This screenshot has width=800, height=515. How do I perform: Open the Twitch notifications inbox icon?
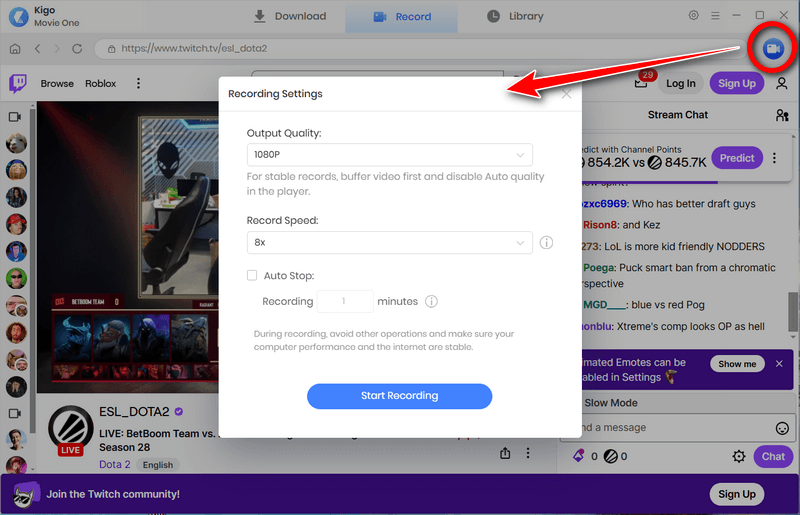point(641,83)
